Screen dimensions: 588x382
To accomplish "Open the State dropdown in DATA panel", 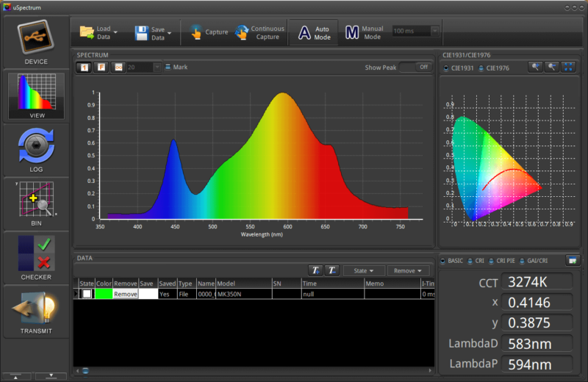I will pos(364,270).
